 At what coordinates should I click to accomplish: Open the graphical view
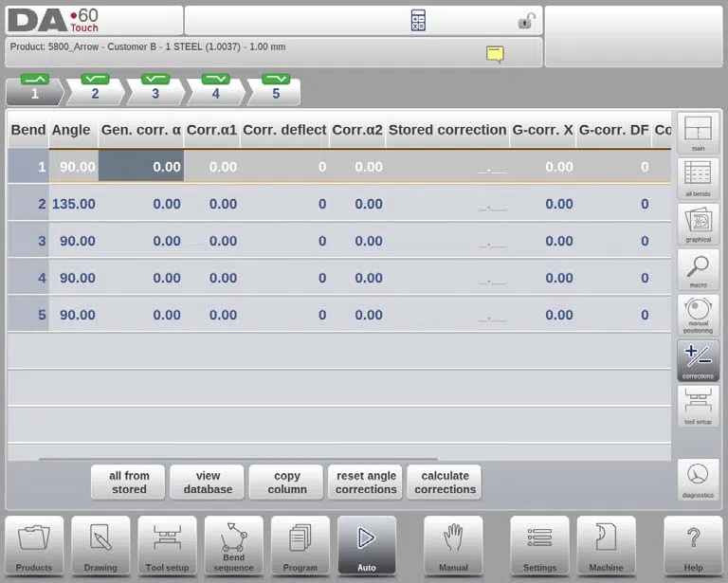698,225
